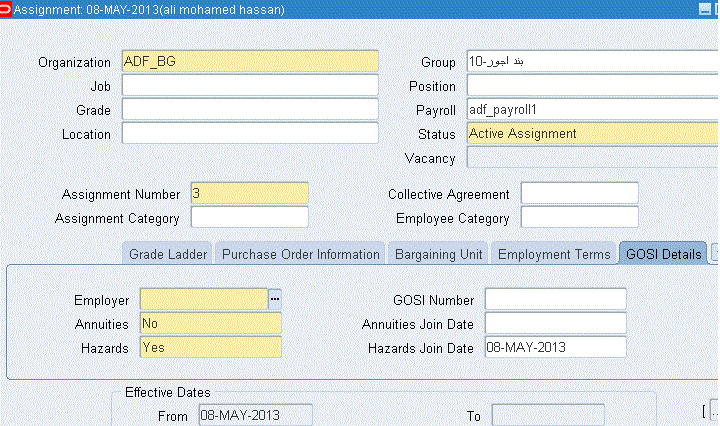The height and width of the screenshot is (426, 720).
Task: Click the Assignment Number field
Action: pyautogui.click(x=249, y=193)
